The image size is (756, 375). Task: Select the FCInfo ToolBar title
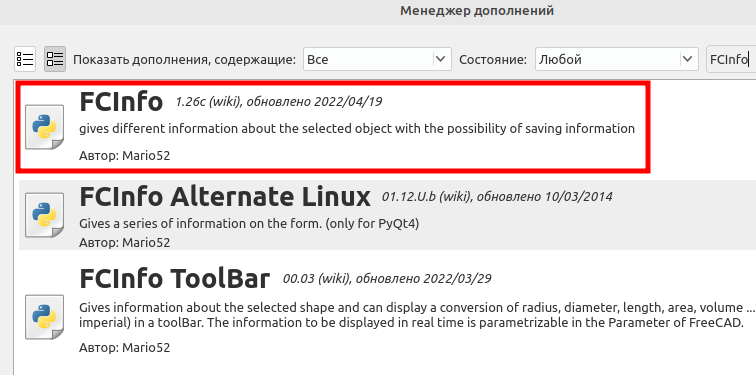tap(175, 278)
